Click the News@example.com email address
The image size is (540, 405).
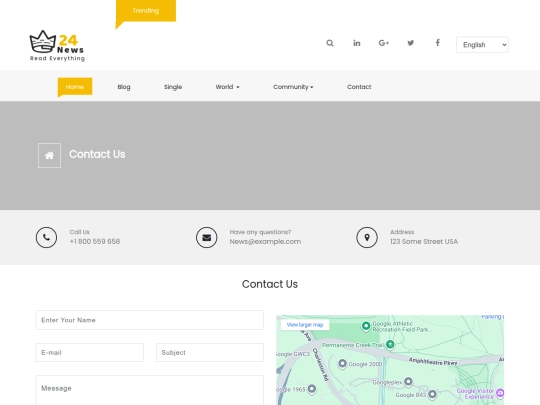point(265,241)
